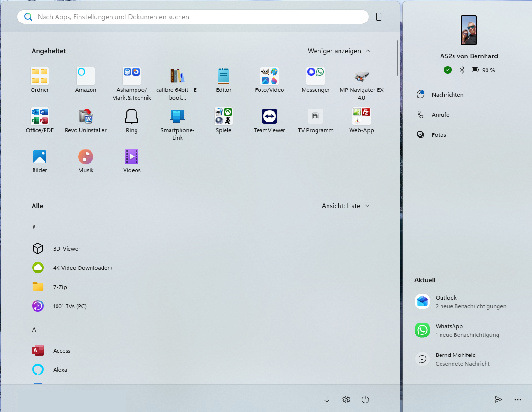Collapse pinned apps with Weniger anzeigen

coord(339,51)
